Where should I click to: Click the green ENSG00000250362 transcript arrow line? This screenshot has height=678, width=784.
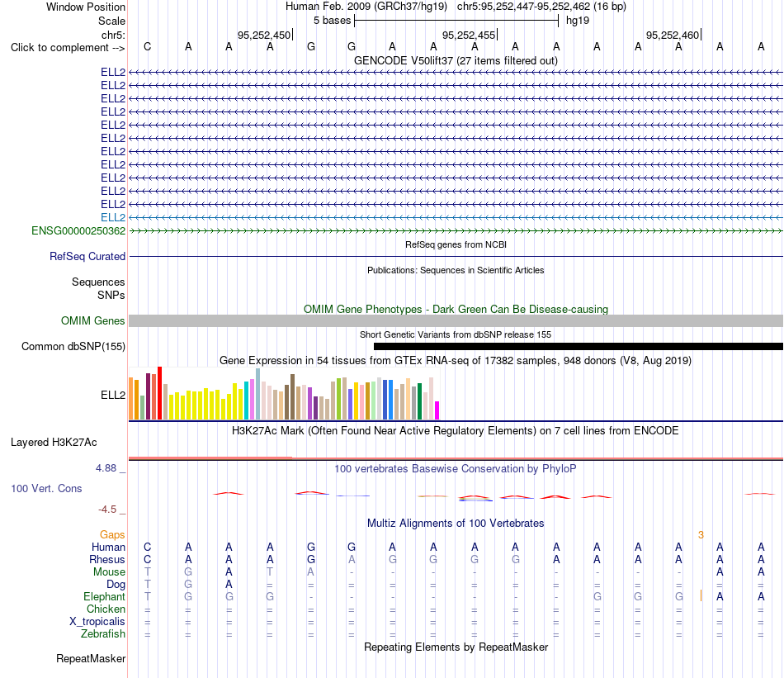[x=456, y=230]
